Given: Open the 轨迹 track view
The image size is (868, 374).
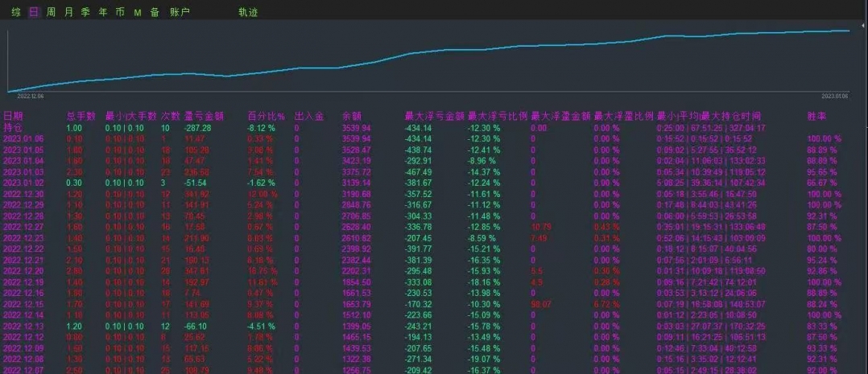Looking at the screenshot, I should pos(248,12).
